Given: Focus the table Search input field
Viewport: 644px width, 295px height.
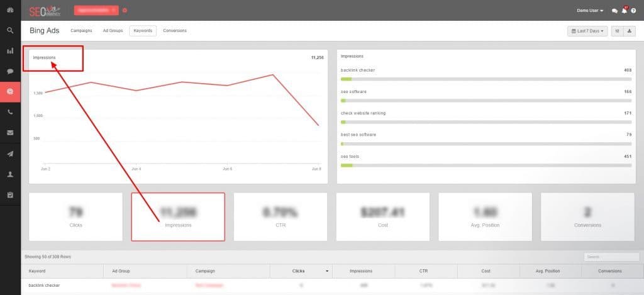Looking at the screenshot, I should [x=611, y=257].
